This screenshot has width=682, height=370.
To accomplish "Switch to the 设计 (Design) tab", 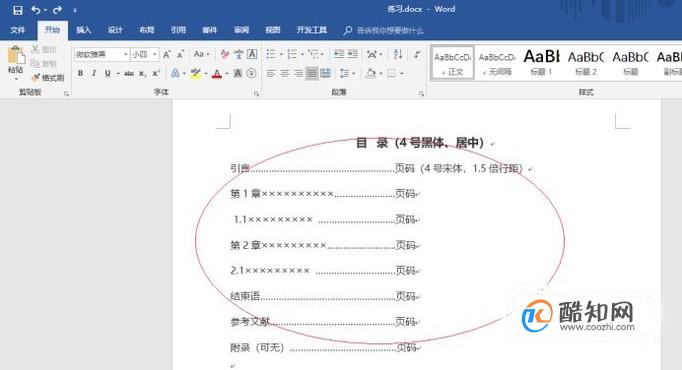I will click(x=115, y=30).
